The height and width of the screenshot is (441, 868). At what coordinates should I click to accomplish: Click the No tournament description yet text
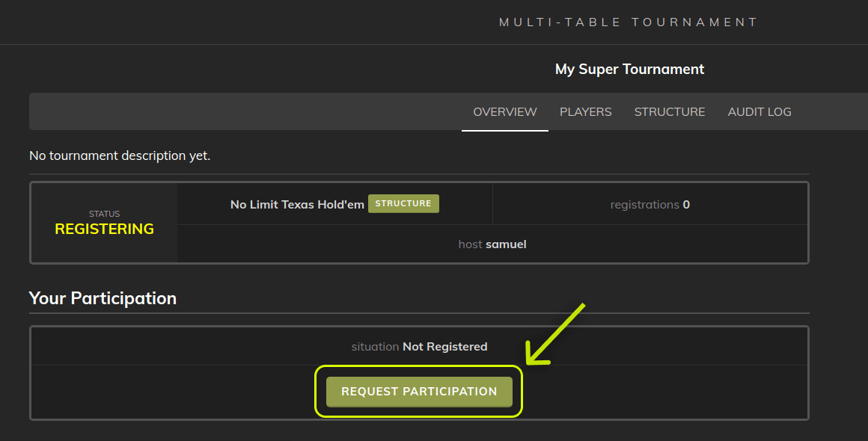(x=120, y=155)
